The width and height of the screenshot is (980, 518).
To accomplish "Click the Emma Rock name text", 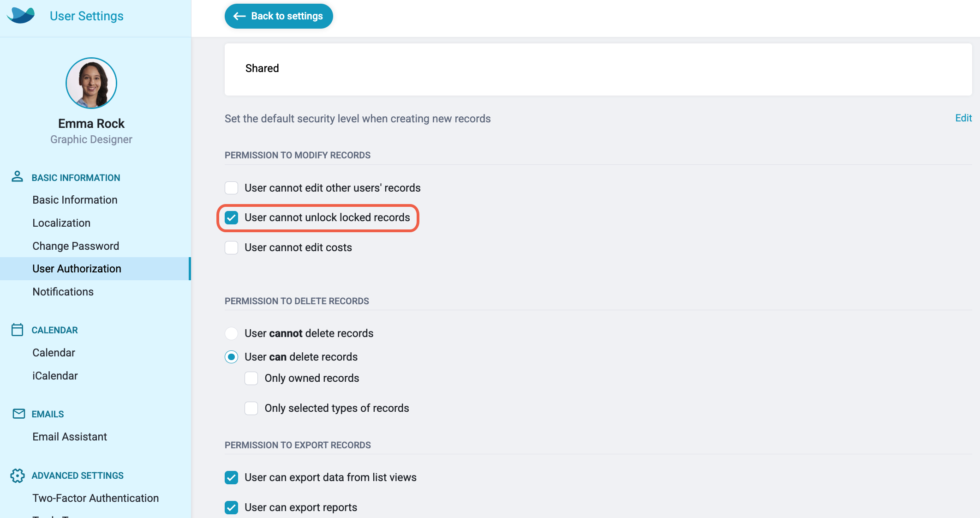I will (x=91, y=124).
